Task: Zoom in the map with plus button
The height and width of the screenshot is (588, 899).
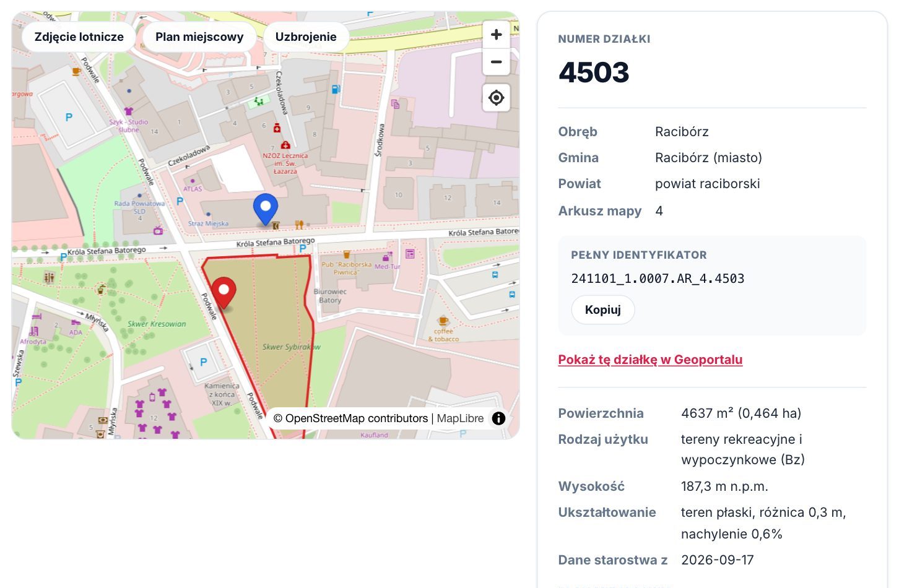Action: click(496, 35)
